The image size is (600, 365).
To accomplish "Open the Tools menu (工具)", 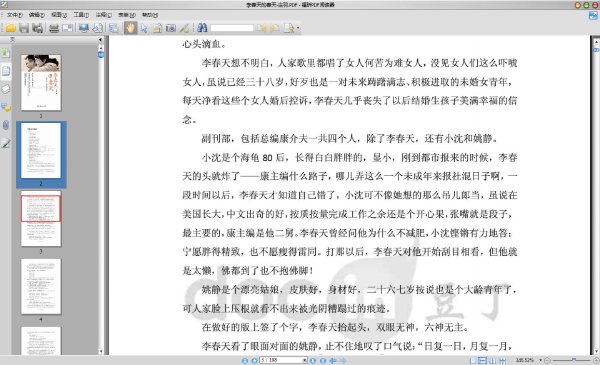I will pos(81,15).
